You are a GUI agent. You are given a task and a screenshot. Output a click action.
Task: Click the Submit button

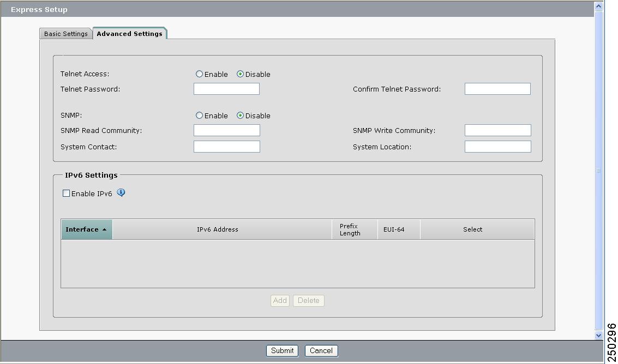click(282, 350)
